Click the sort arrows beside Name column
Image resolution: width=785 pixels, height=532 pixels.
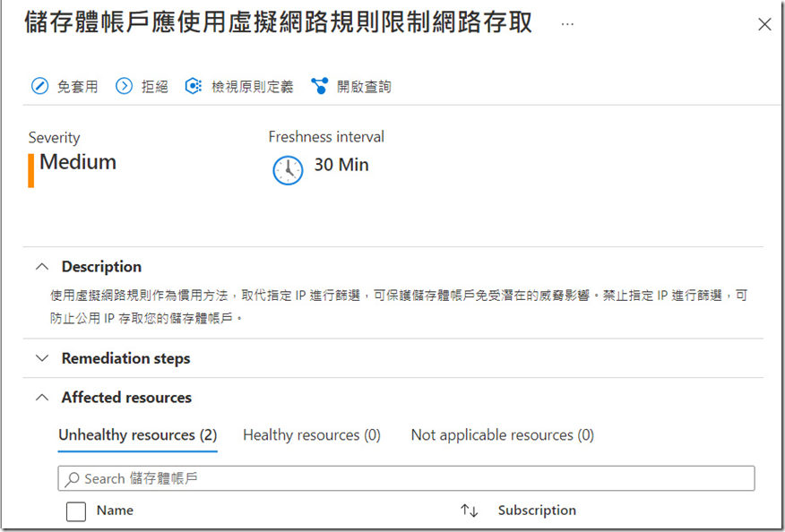tap(469, 511)
